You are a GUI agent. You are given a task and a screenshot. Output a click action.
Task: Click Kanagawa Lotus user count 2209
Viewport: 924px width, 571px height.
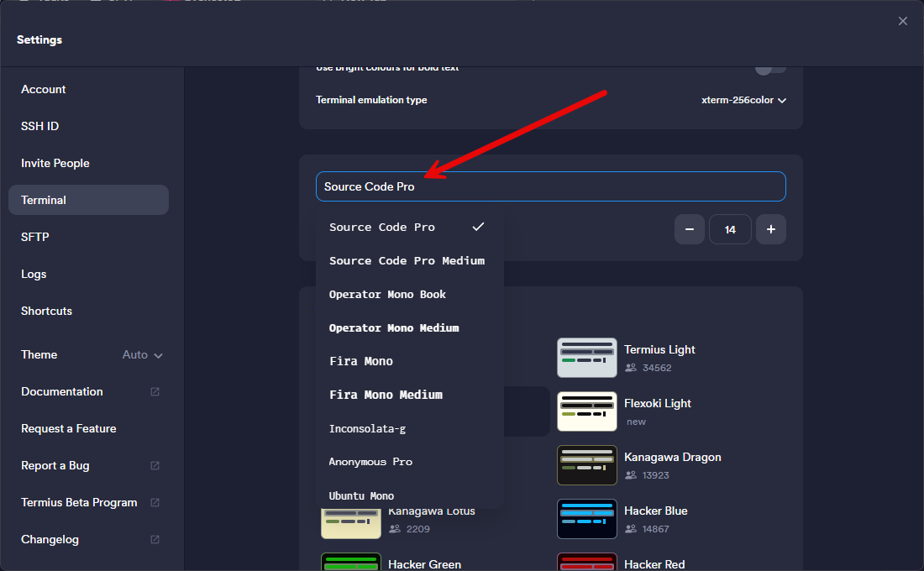417,528
